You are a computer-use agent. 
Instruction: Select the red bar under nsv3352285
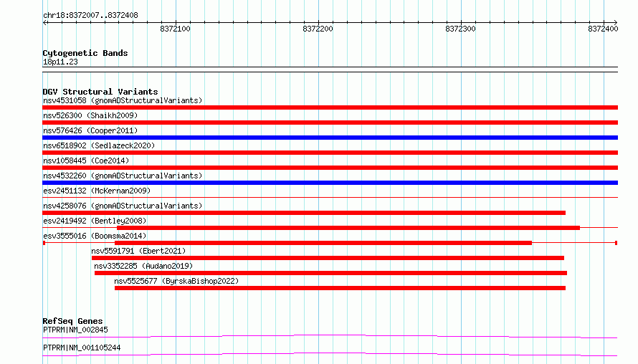point(330,273)
